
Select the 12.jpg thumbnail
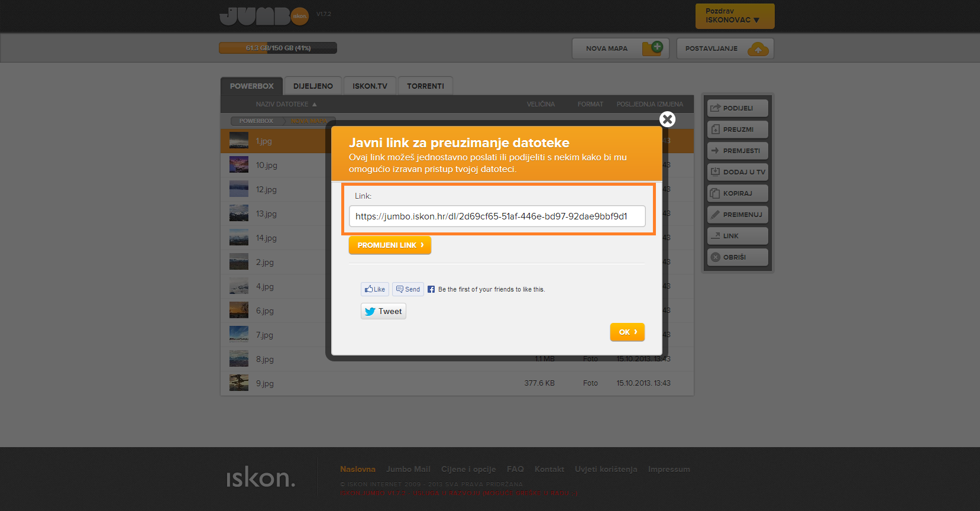click(239, 189)
